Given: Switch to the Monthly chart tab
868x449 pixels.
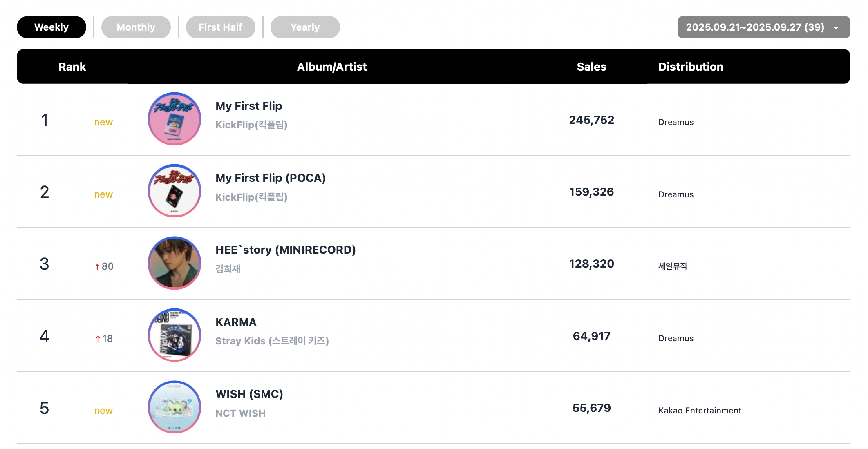Looking at the screenshot, I should click(x=136, y=27).
